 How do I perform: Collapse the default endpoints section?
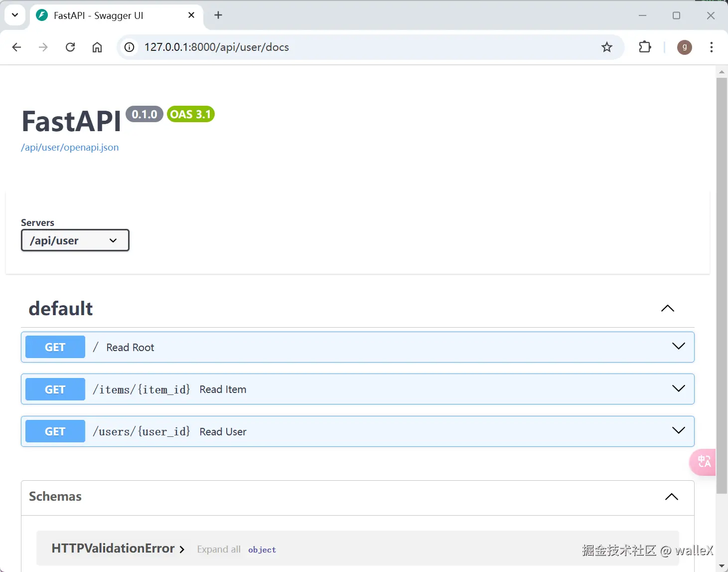point(668,309)
